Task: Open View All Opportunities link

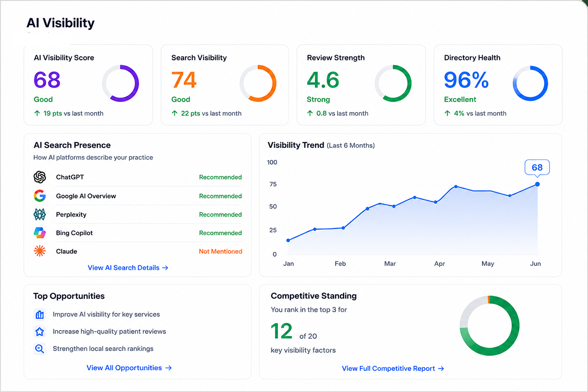Action: (x=129, y=368)
